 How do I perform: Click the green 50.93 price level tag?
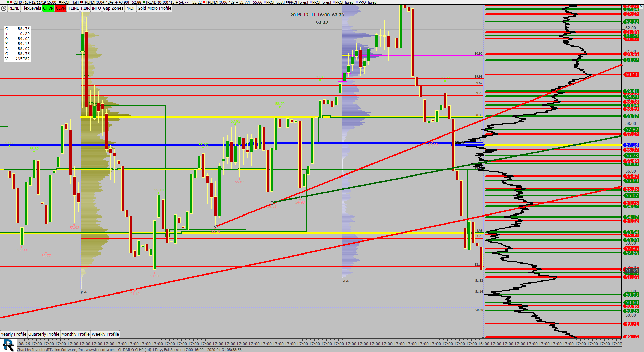pos(631,295)
